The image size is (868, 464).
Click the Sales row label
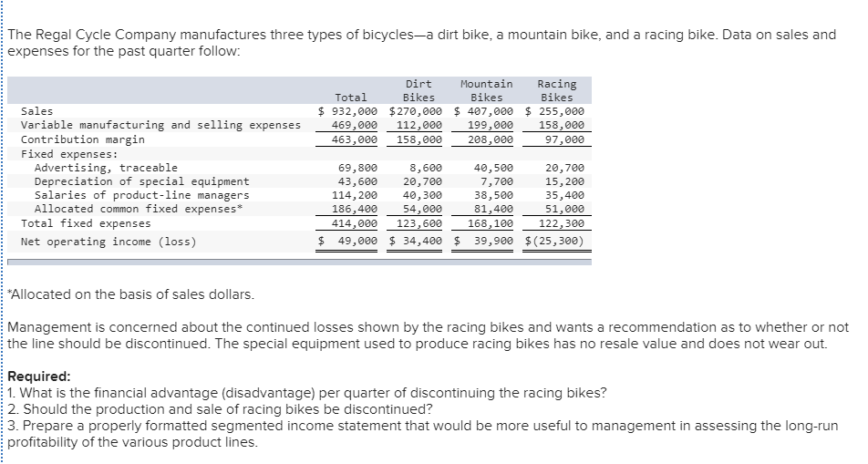(36, 111)
